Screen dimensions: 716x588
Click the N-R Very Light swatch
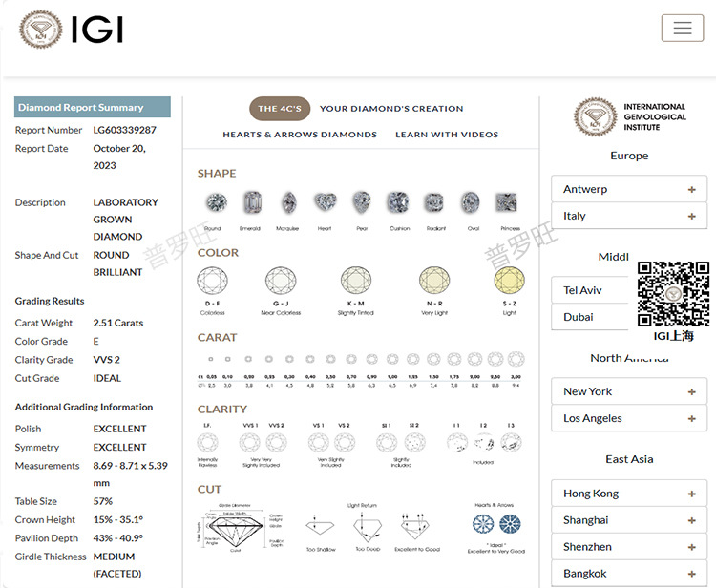pyautogui.click(x=434, y=280)
